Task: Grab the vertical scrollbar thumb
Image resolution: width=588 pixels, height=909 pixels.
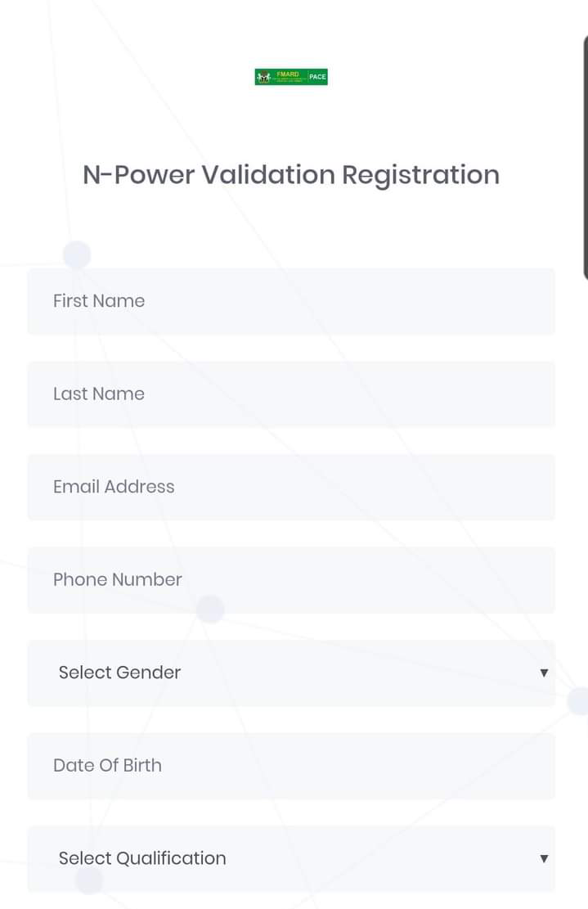Action: point(586,155)
